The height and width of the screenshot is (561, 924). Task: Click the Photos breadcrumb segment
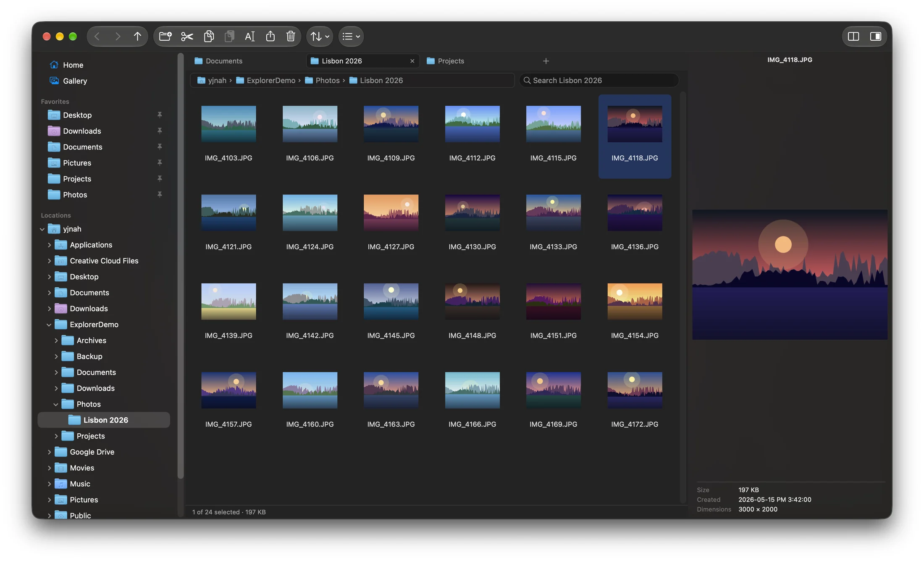point(322,81)
